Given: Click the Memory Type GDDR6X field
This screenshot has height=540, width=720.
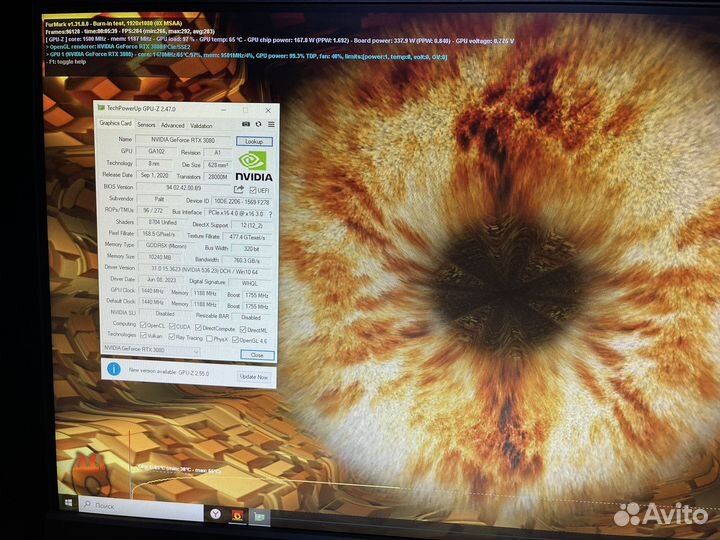Looking at the screenshot, I should tap(166, 246).
